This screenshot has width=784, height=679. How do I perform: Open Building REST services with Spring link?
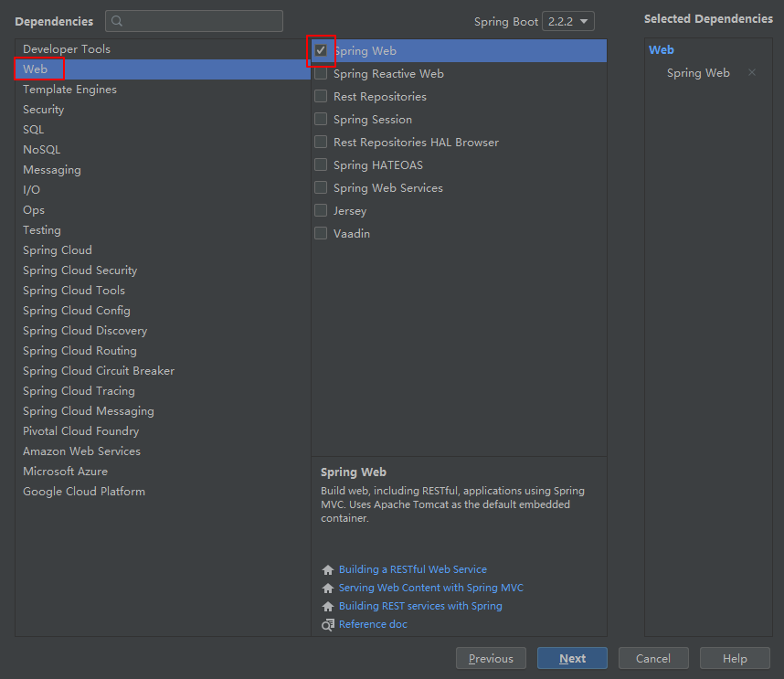tap(420, 606)
